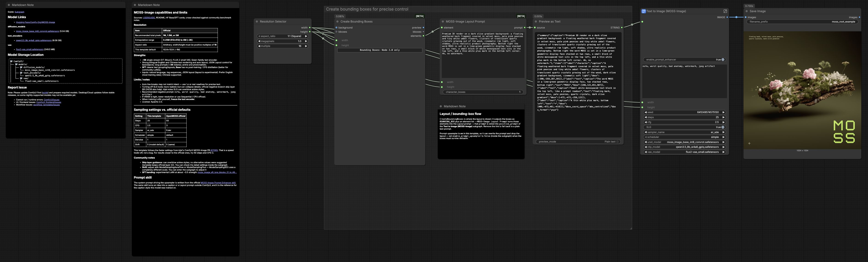
Task: Decrease steps with the left arrow
Action: point(645,117)
